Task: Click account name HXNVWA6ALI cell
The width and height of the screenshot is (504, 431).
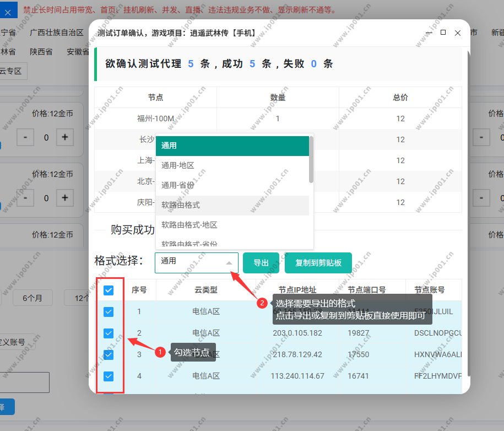Action: pyautogui.click(x=438, y=354)
